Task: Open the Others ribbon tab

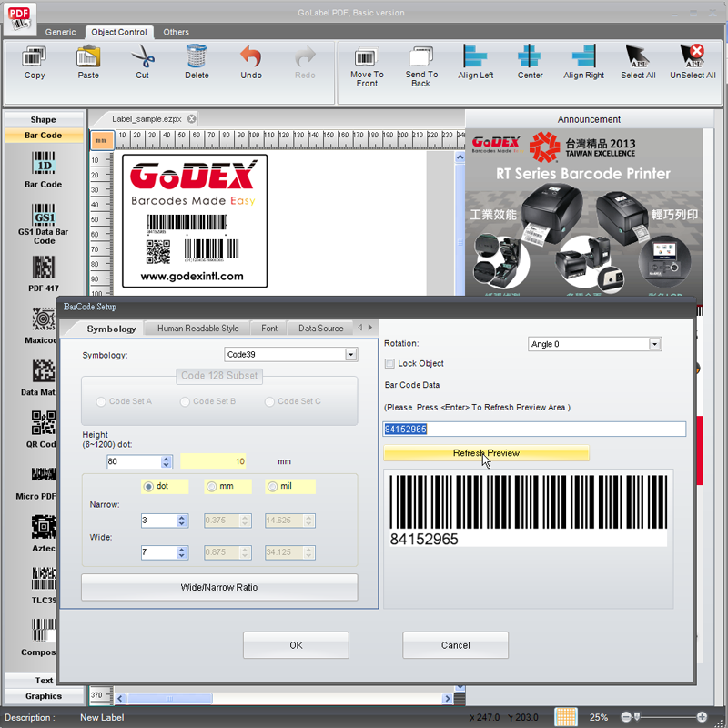Action: pos(176,32)
